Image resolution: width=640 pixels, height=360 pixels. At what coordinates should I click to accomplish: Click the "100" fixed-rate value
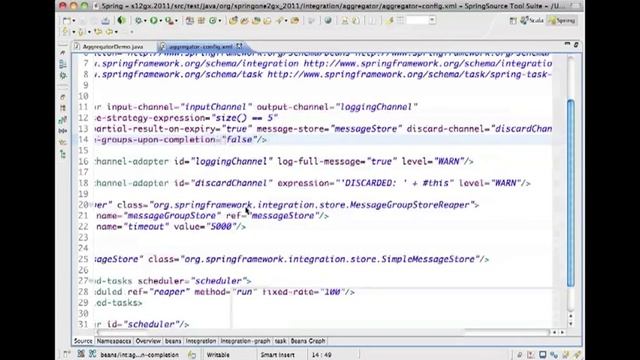tap(332, 292)
